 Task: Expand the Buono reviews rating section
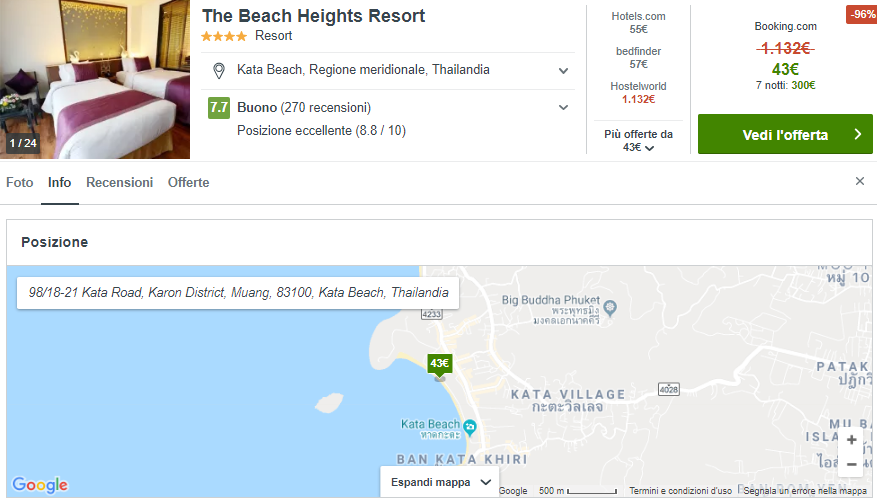click(x=564, y=108)
